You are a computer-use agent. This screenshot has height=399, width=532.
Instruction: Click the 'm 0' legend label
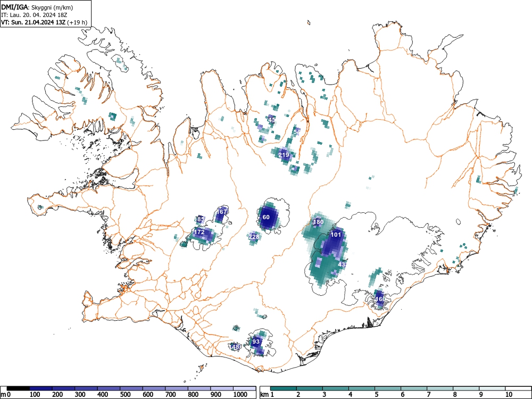pyautogui.click(x=6, y=395)
